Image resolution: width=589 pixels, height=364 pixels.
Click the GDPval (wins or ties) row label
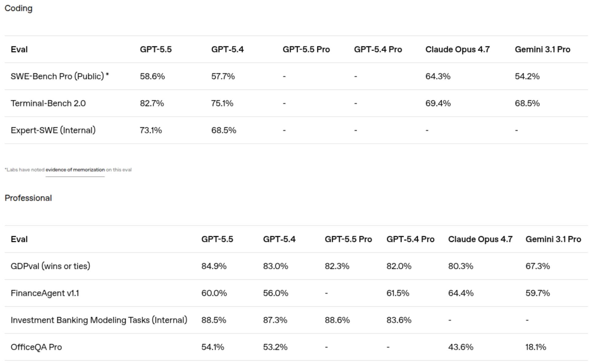coord(50,266)
